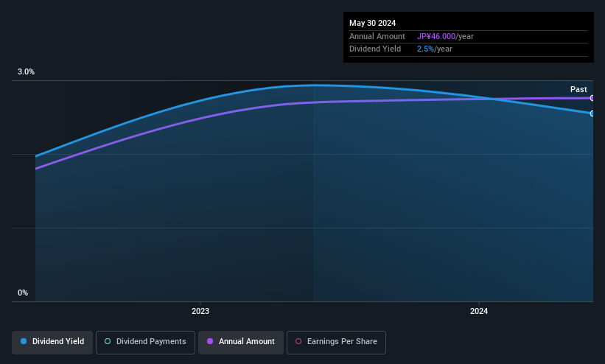
Task: Click the 0% y-axis label
Action: click(x=23, y=293)
